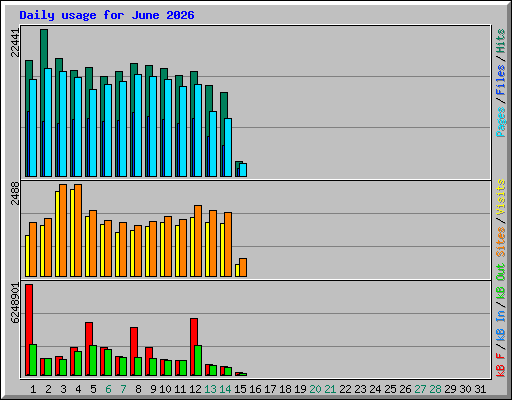Click day 2 on the x-axis
This screenshot has height=400, width=512.
(48, 389)
